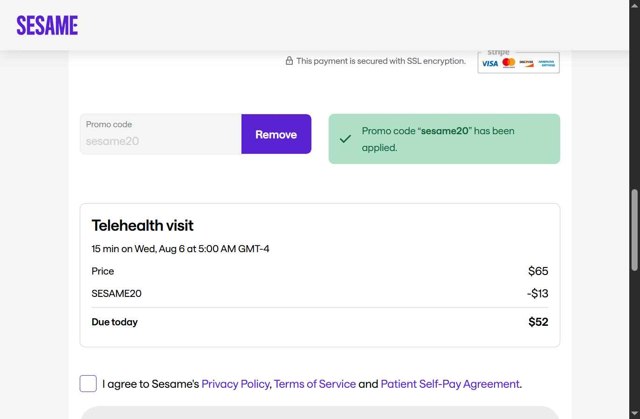Click the promo code applied message

coord(444,139)
